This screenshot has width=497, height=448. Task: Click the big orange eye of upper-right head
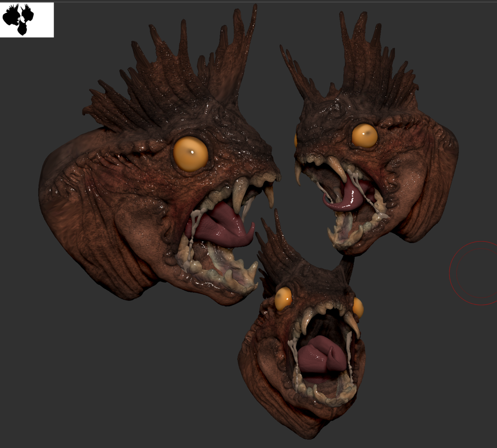(364, 136)
